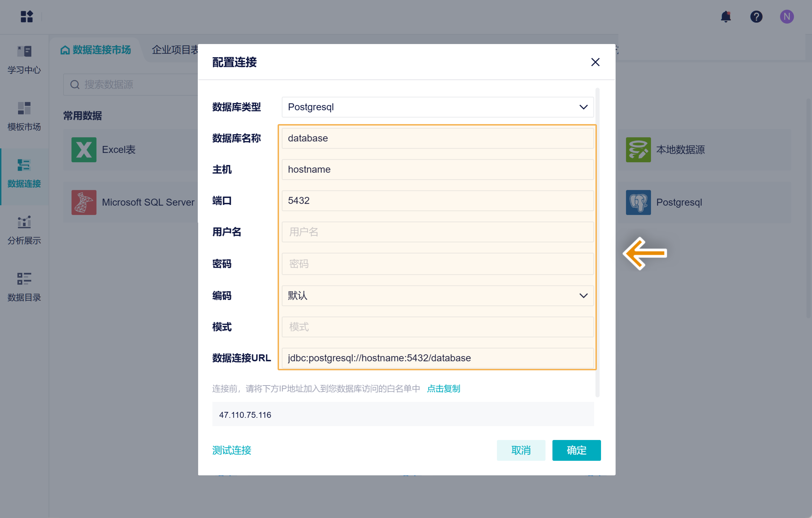812x518 pixels.
Task: Click the 搜索数据源 search box
Action: tap(131, 85)
